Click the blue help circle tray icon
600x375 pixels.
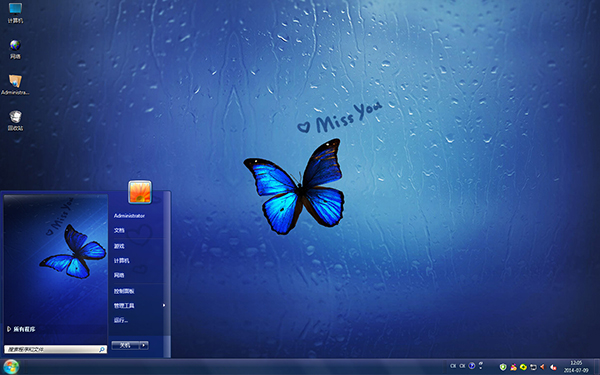pos(472,366)
